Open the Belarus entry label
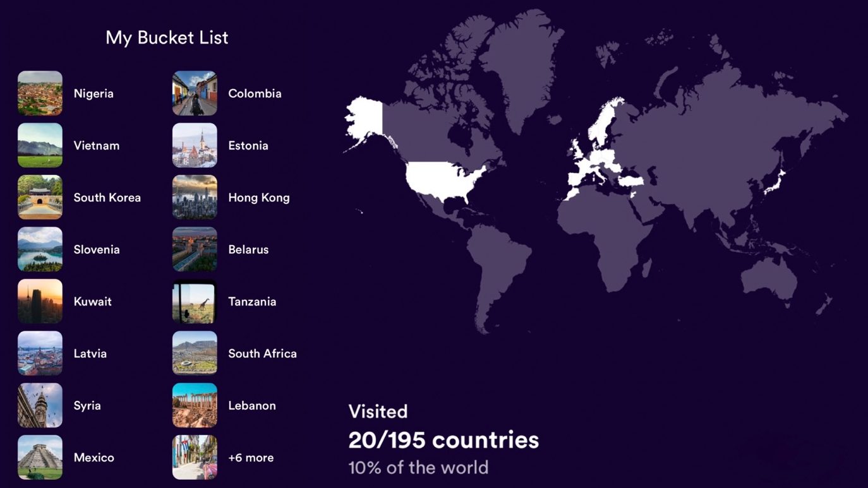 point(248,249)
